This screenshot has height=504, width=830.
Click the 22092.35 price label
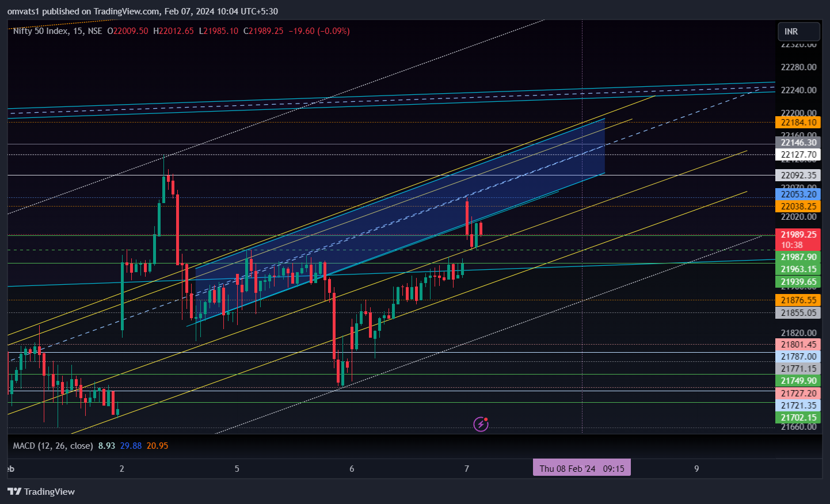click(x=798, y=175)
